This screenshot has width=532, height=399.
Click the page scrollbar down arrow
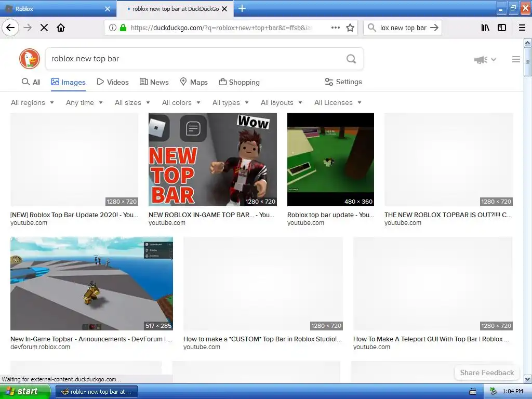click(x=528, y=379)
